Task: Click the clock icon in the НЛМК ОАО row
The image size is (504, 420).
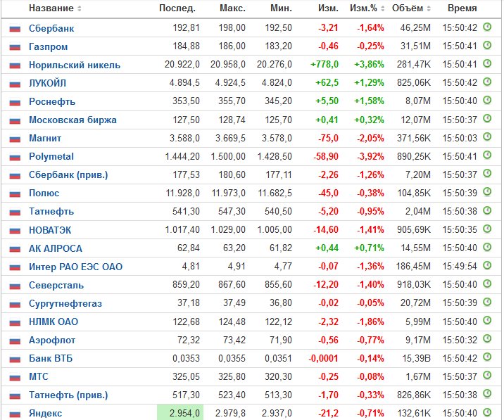Action: point(487,321)
